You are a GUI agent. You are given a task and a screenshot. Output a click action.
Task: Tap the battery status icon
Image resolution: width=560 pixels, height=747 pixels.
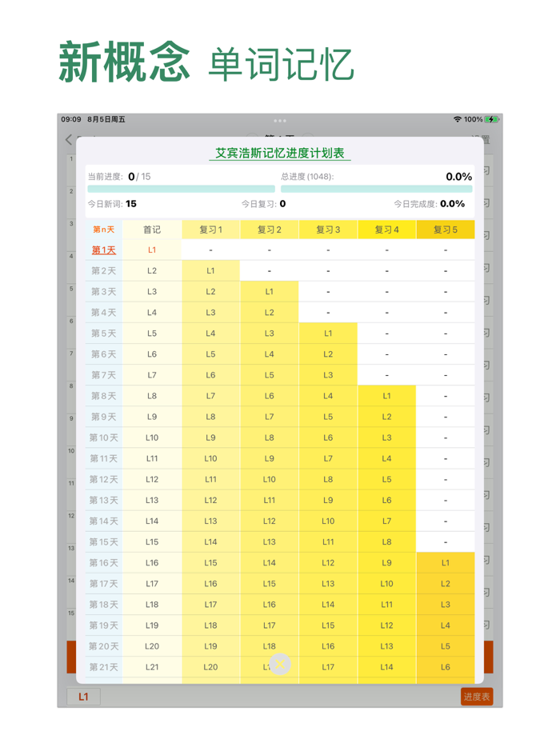click(x=491, y=119)
